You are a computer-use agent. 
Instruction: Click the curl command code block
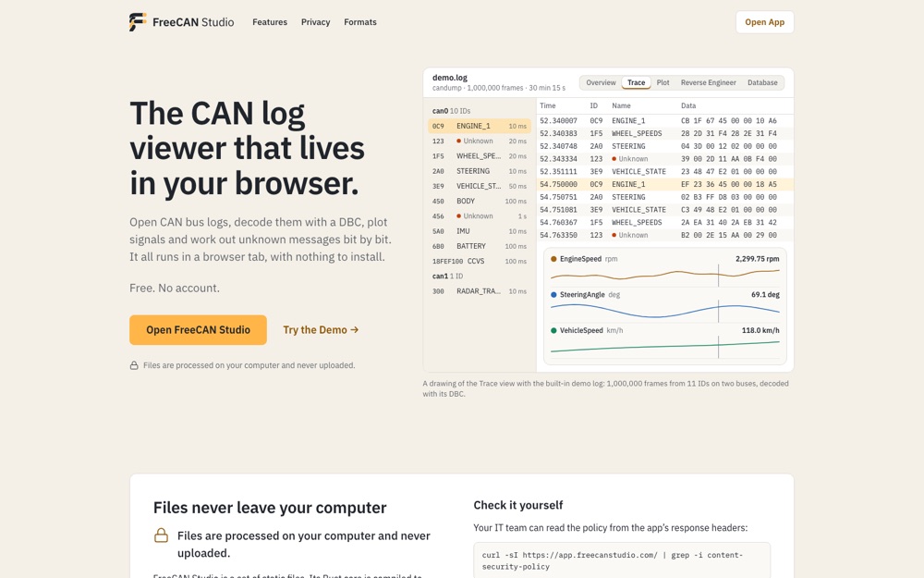click(x=622, y=560)
